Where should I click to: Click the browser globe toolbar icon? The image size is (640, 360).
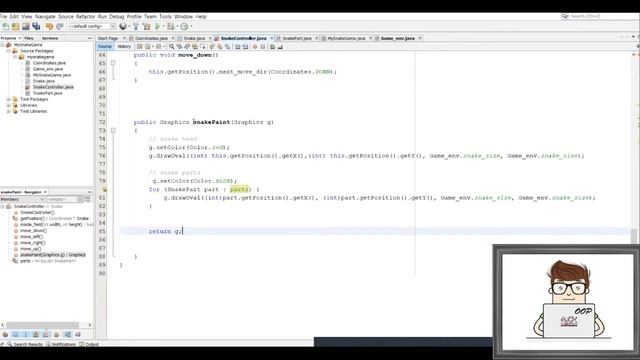(x=123, y=27)
